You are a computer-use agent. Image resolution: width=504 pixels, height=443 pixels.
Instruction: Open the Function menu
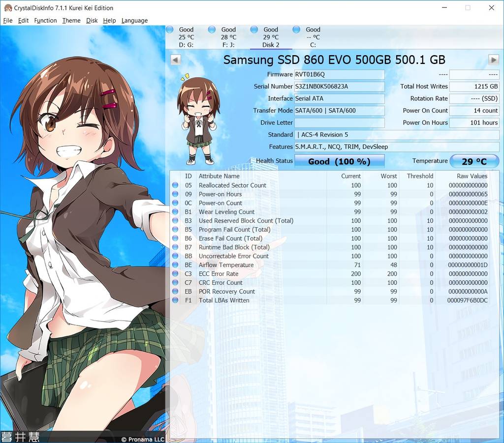[45, 20]
